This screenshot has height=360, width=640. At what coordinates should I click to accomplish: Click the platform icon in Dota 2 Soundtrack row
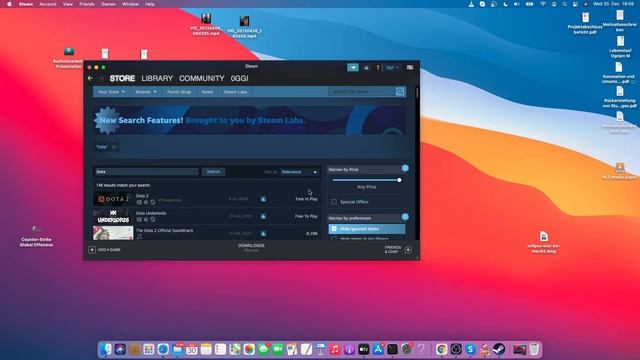click(263, 233)
